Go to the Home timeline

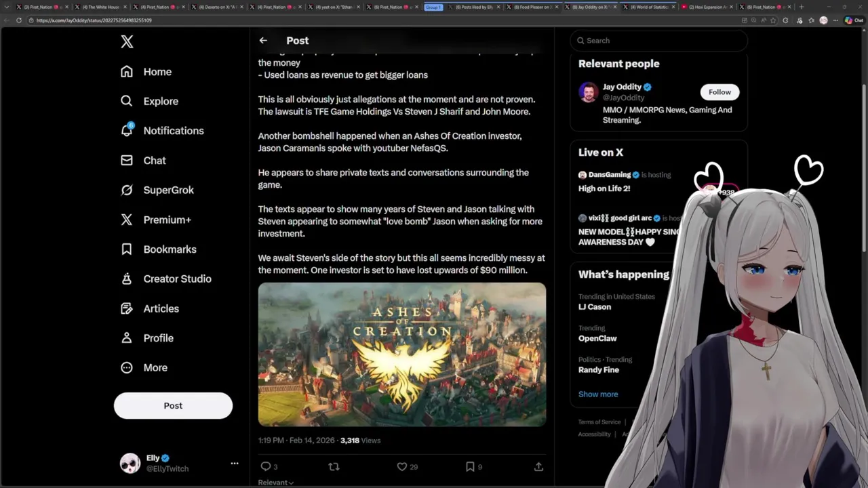[146, 72]
